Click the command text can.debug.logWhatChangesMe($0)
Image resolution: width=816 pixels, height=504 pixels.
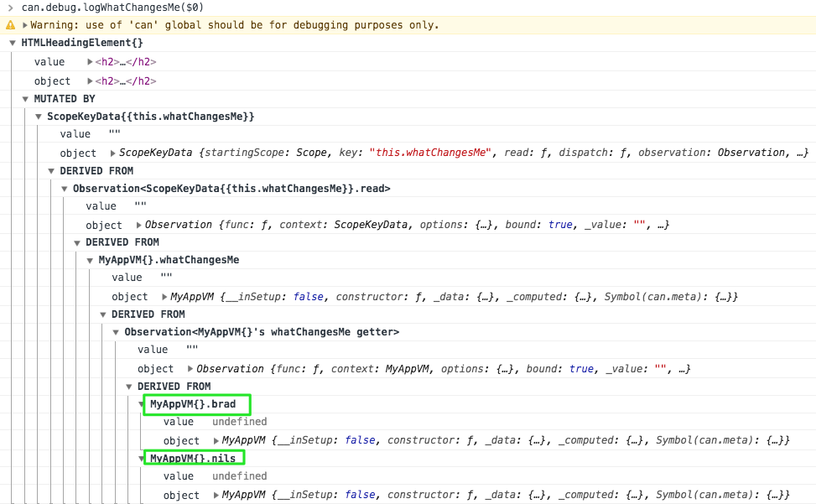112,8
